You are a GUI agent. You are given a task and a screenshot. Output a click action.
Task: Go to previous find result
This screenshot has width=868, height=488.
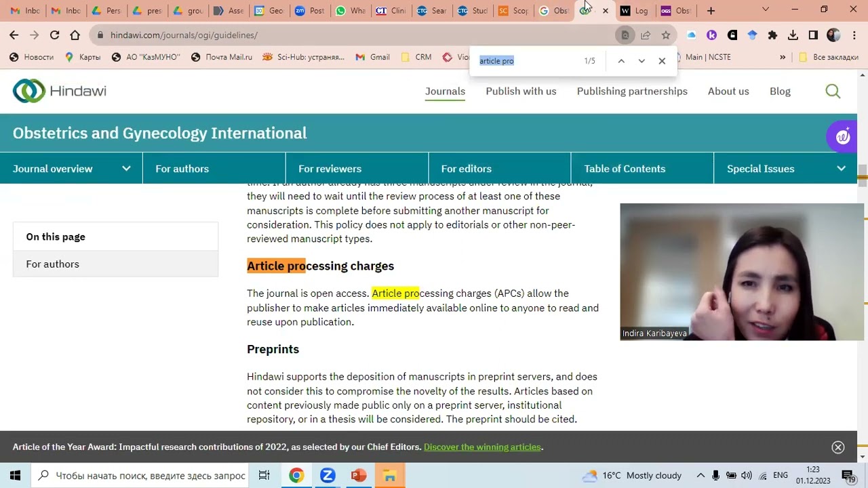pos(621,61)
